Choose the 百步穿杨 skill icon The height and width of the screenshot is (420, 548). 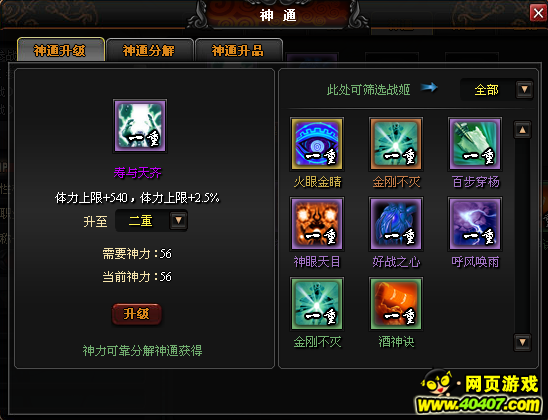475,144
